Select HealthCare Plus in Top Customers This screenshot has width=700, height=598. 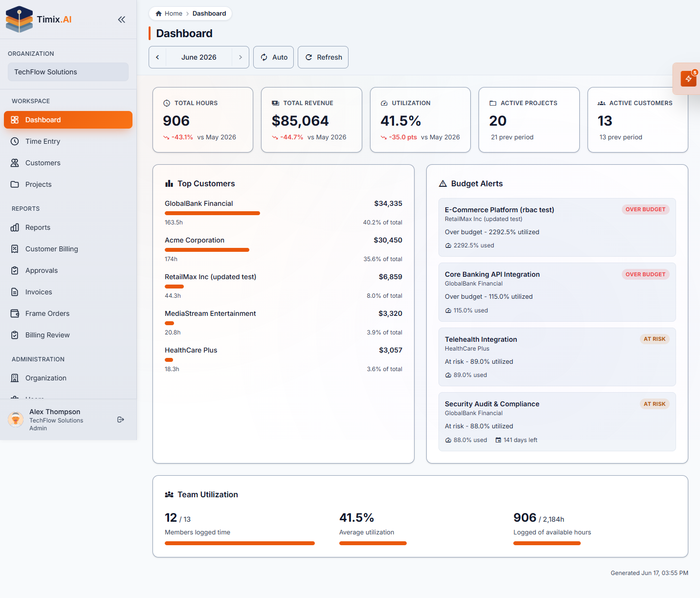point(284,359)
